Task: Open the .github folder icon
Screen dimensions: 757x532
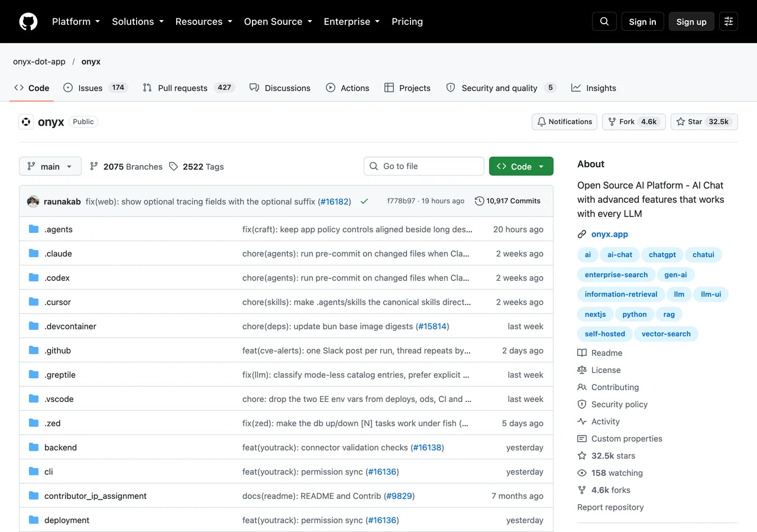Action: coord(34,351)
